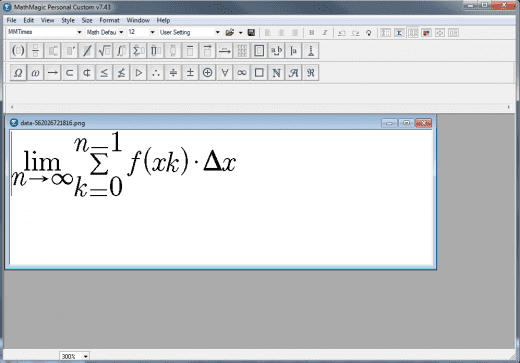Open the arrow symbols palette
Screen dimensions: 520x363
click(x=53, y=73)
